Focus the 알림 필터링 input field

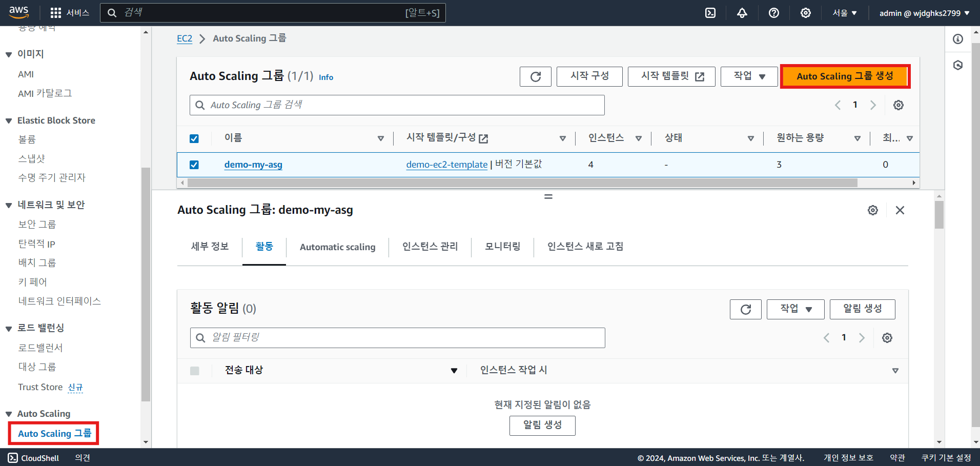(x=398, y=338)
